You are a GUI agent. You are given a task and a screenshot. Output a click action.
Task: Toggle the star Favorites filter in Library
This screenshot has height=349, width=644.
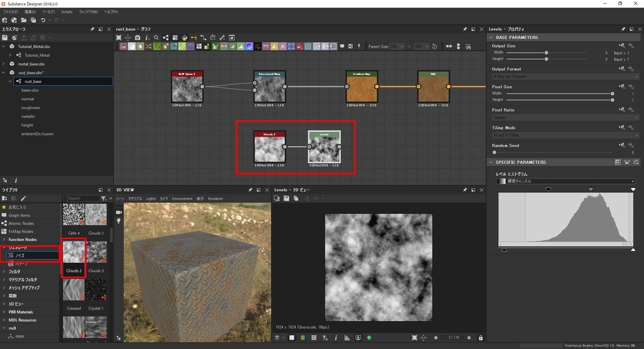[4, 207]
